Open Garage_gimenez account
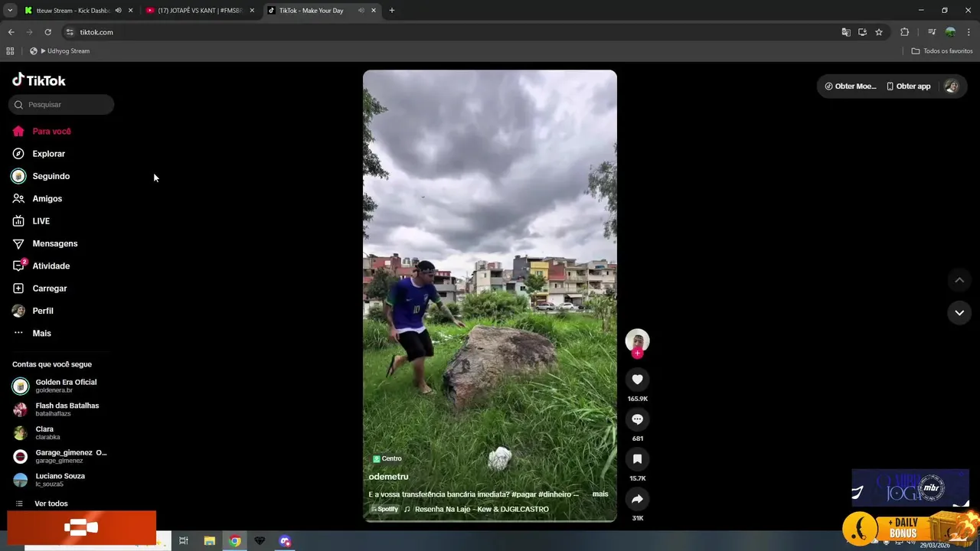 click(x=60, y=456)
